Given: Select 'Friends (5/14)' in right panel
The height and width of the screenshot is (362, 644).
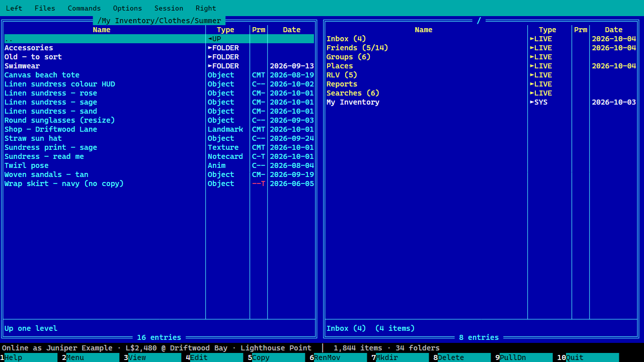Looking at the screenshot, I should click(x=481, y=48).
